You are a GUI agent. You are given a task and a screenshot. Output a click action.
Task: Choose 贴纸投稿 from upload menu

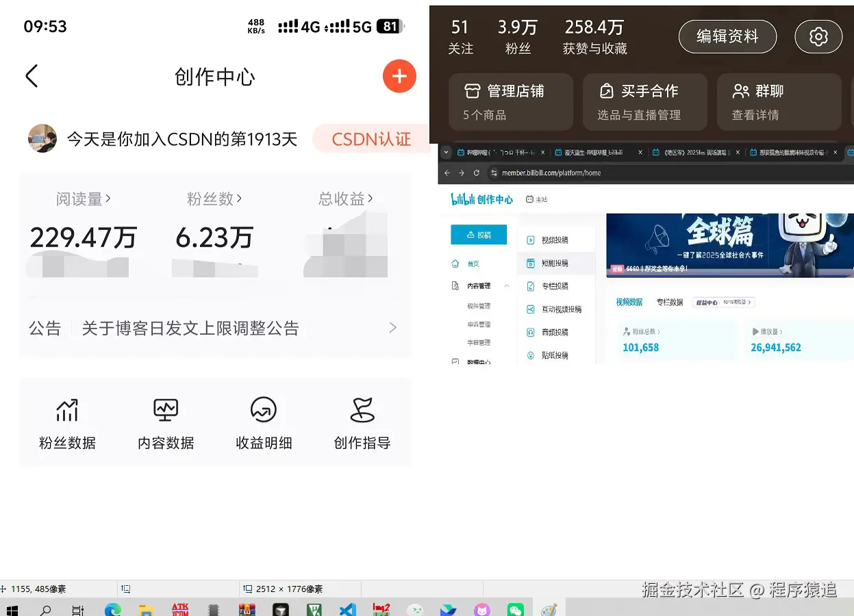(x=556, y=355)
